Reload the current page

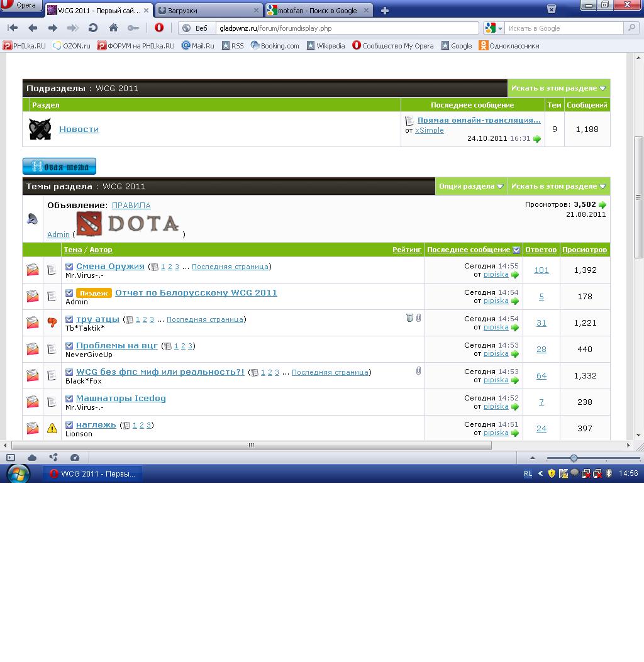point(93,28)
